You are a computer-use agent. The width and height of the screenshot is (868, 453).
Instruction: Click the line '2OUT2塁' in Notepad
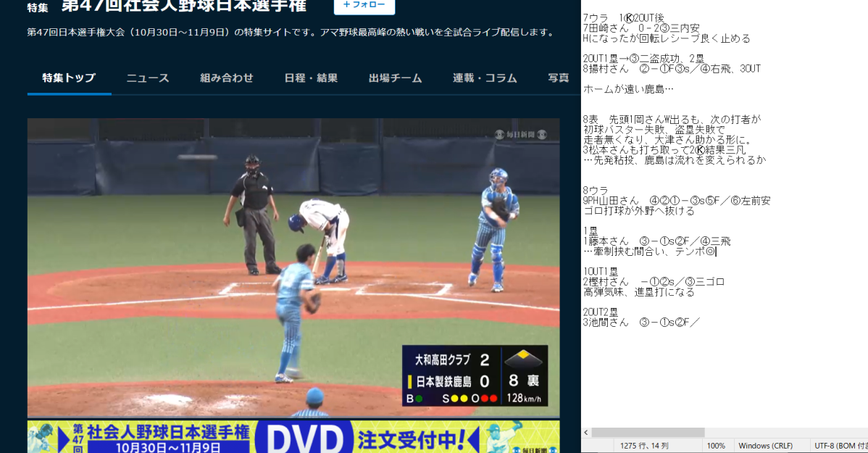pyautogui.click(x=601, y=312)
